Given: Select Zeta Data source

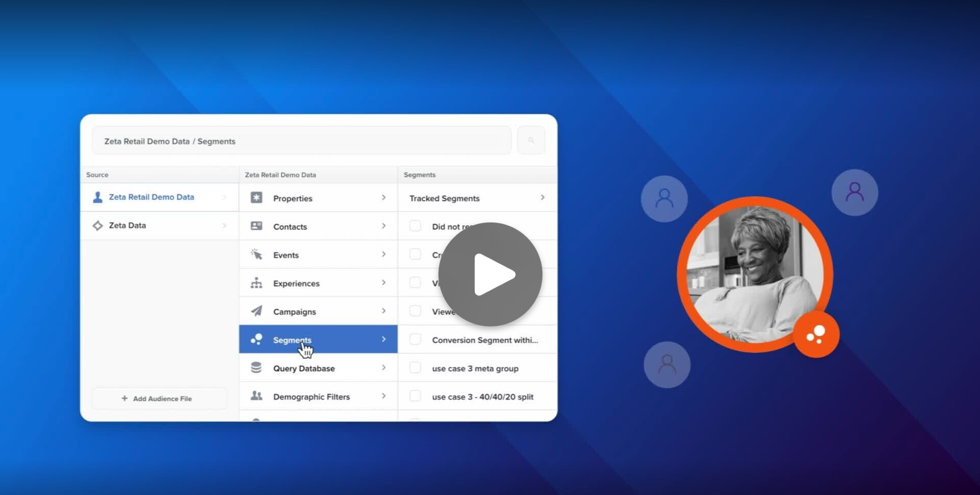Looking at the screenshot, I should 127,226.
